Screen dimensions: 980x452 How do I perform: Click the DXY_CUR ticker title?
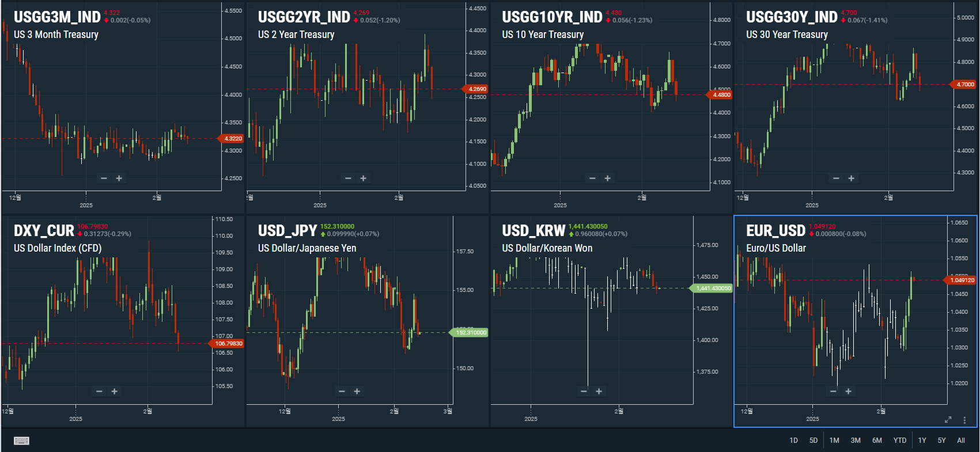point(44,231)
